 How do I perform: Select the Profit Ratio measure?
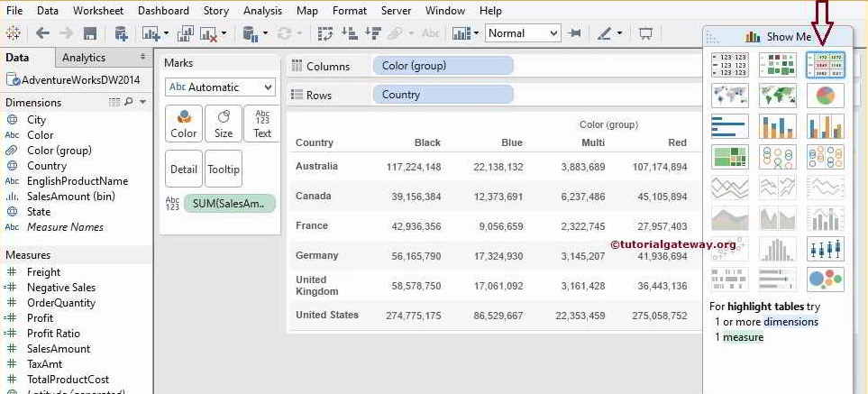(53, 333)
